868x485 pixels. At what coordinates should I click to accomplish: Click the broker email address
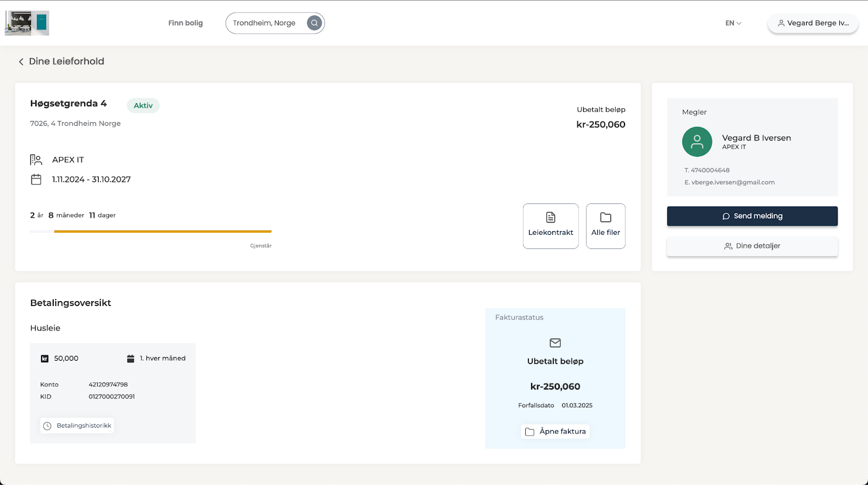732,183
